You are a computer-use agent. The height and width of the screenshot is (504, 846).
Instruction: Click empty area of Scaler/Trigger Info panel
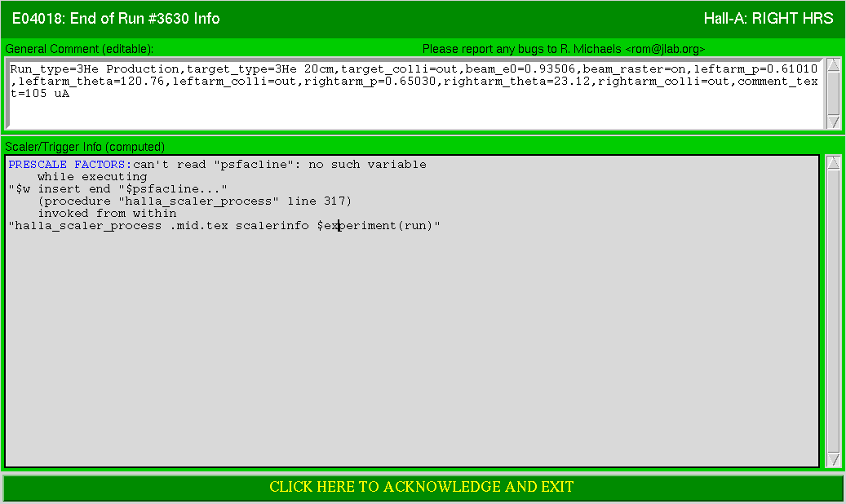412,351
